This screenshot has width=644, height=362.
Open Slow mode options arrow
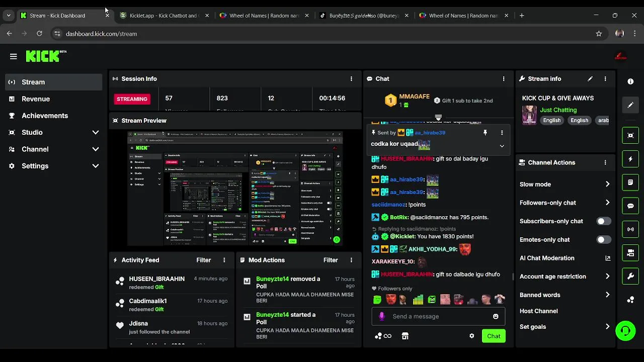point(607,185)
